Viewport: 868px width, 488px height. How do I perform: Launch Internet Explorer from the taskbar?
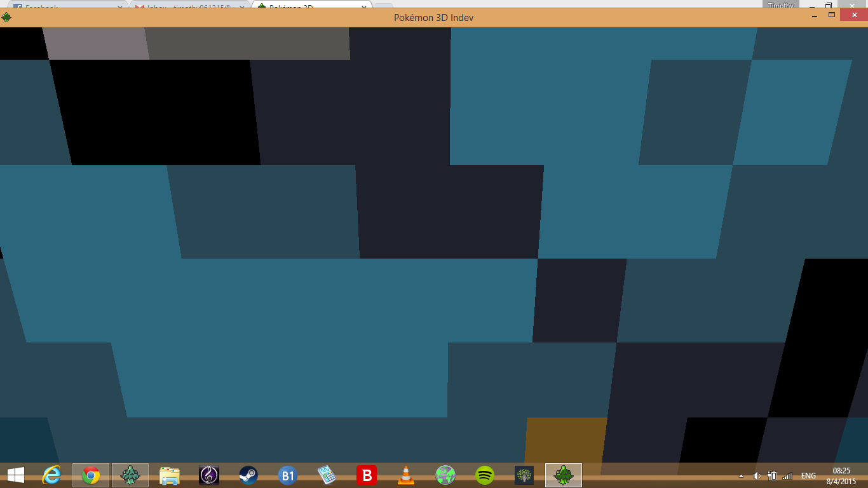tap(51, 475)
